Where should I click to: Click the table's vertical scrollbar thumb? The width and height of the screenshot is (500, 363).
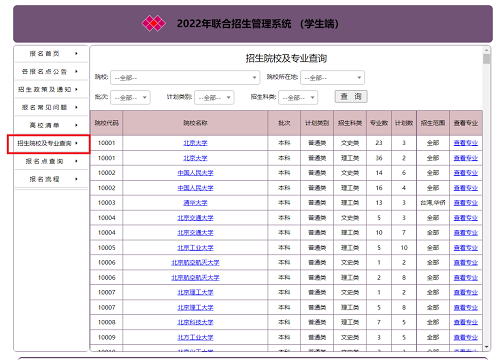[487, 59]
